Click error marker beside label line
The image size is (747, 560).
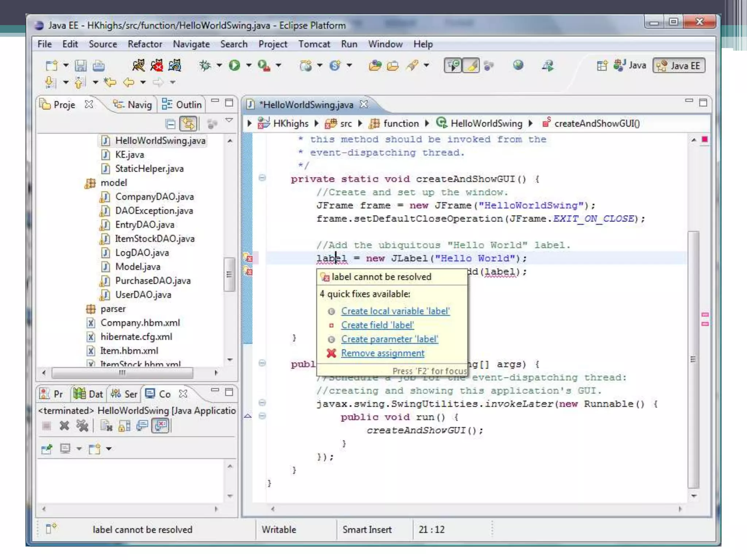coord(248,258)
